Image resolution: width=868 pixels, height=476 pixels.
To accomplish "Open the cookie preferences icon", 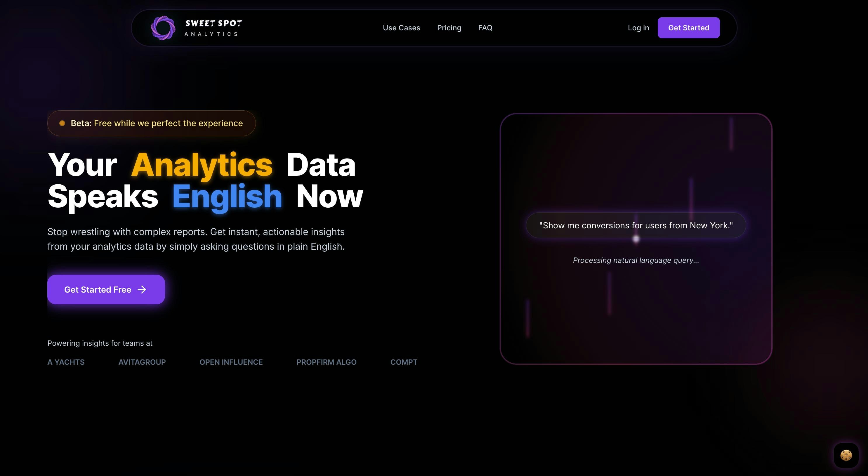I will coord(846,456).
